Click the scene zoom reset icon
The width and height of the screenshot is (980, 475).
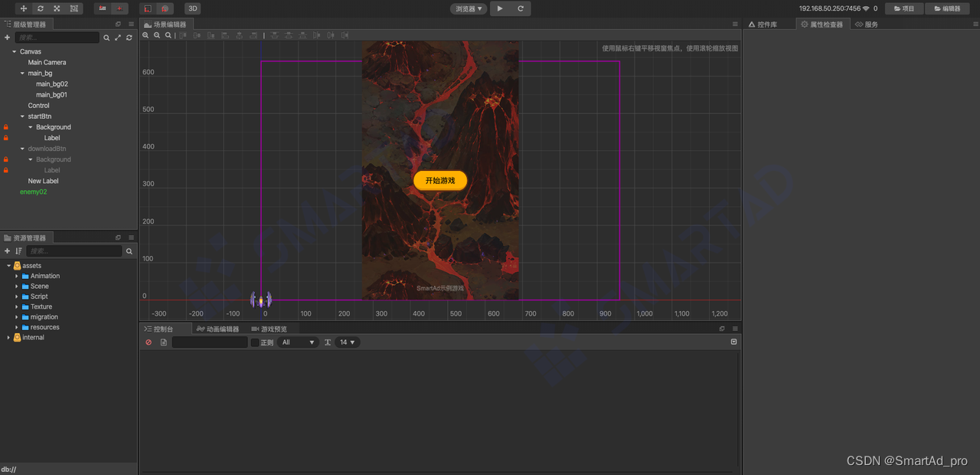[168, 35]
